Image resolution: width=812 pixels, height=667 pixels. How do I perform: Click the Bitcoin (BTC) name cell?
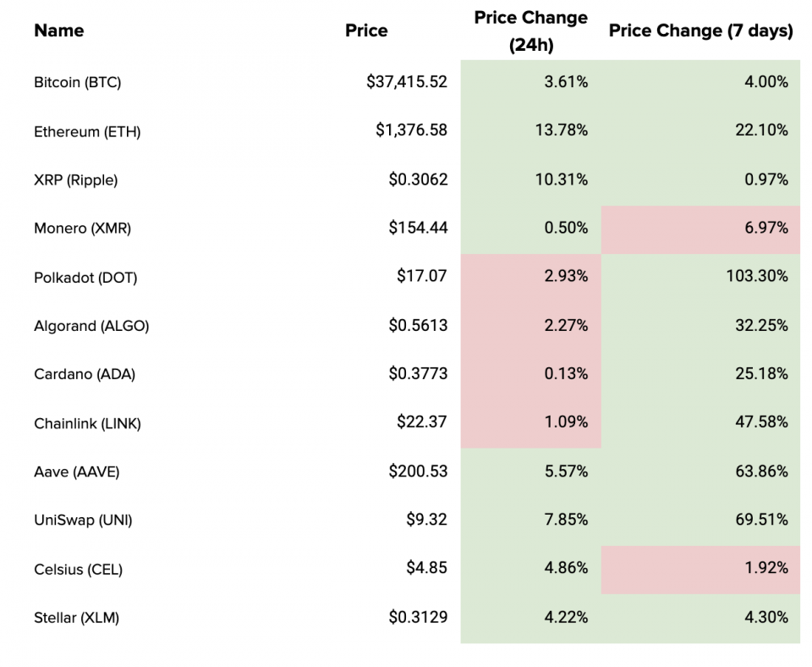coord(78,83)
